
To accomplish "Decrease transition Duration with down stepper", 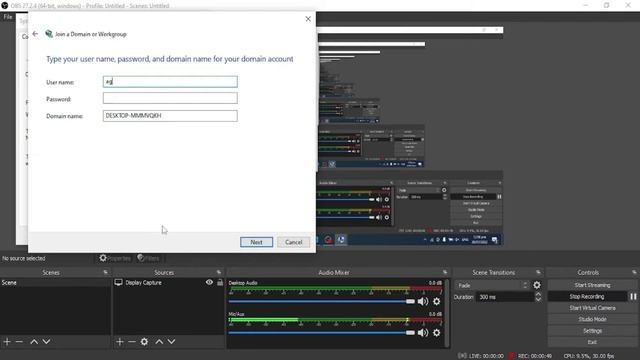I will coord(538,300).
